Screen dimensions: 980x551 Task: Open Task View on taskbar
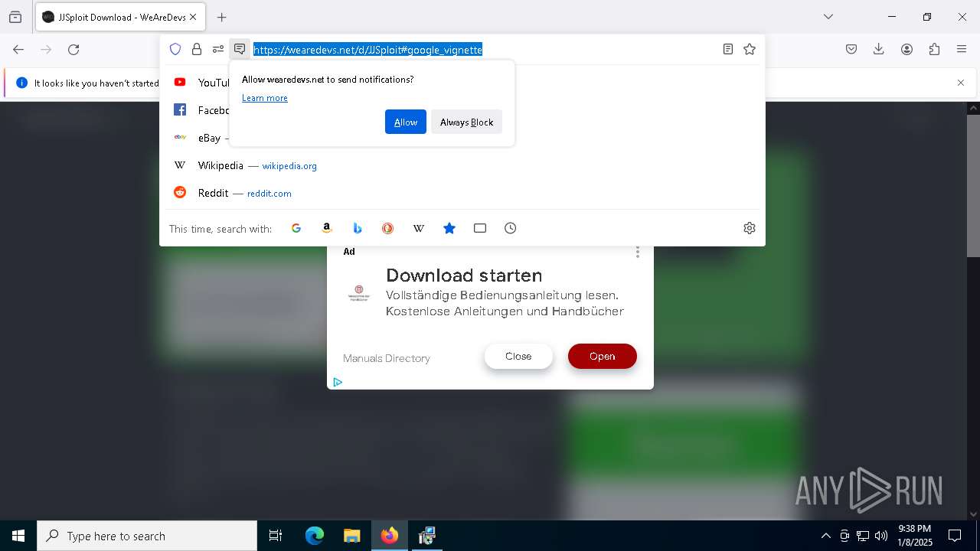click(276, 536)
